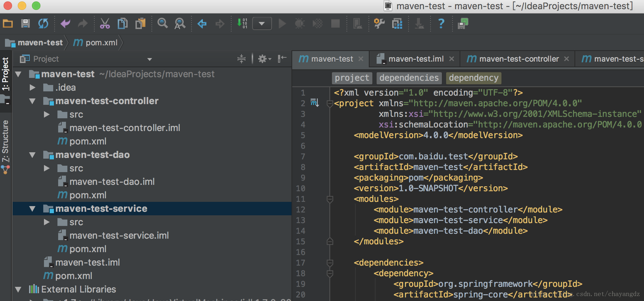This screenshot has width=644, height=301.
Task: Select pom.xml under maven-test-controller
Action: pos(82,141)
